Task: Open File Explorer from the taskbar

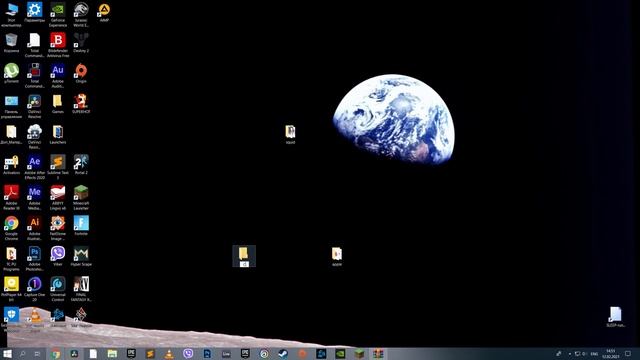Action: coord(112,354)
